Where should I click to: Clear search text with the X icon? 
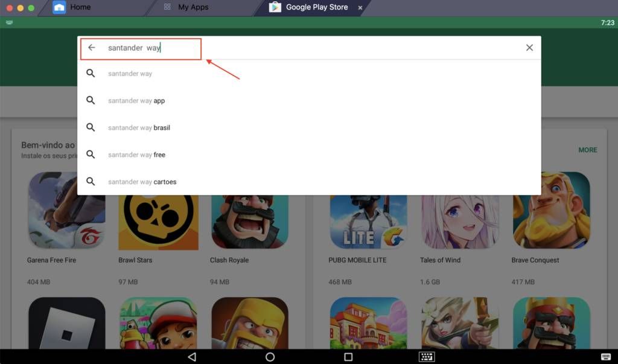pos(529,48)
